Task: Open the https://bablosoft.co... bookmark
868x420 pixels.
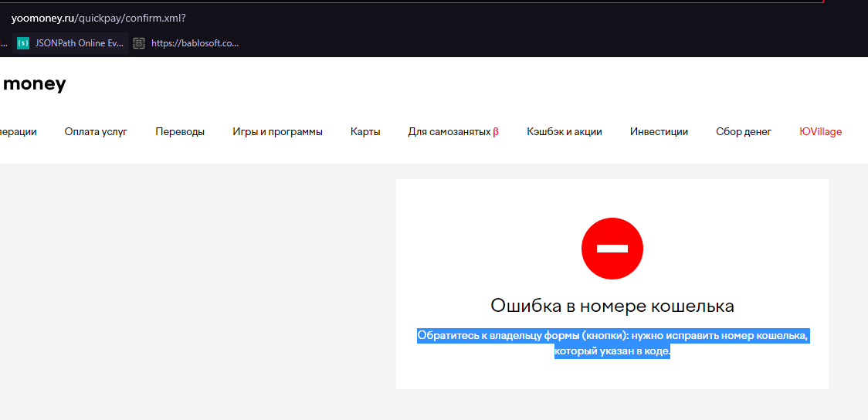Action: [187, 43]
